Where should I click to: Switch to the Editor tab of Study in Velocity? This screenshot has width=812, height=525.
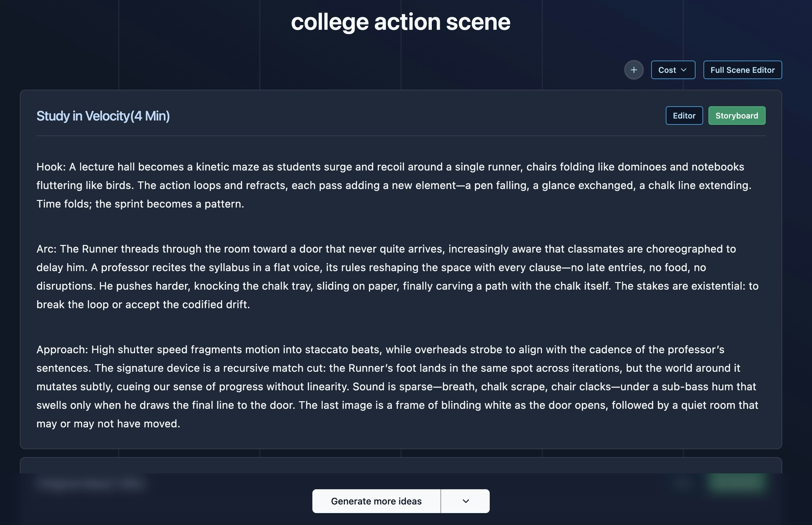(684, 115)
